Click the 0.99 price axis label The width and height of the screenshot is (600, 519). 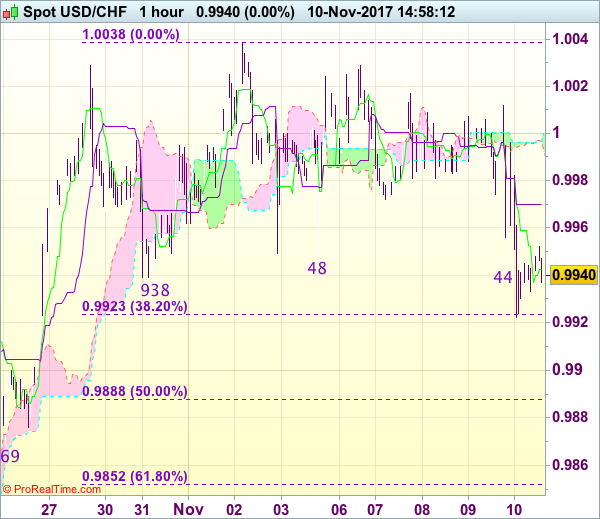click(567, 369)
